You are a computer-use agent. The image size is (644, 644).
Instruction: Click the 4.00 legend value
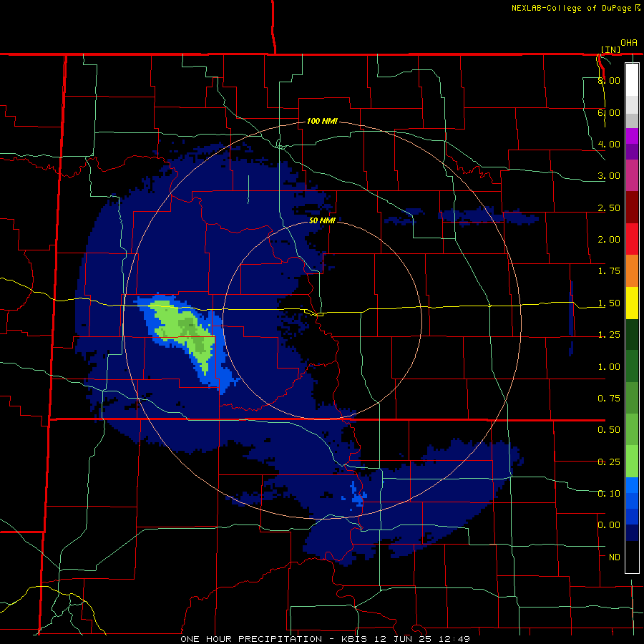click(x=609, y=144)
